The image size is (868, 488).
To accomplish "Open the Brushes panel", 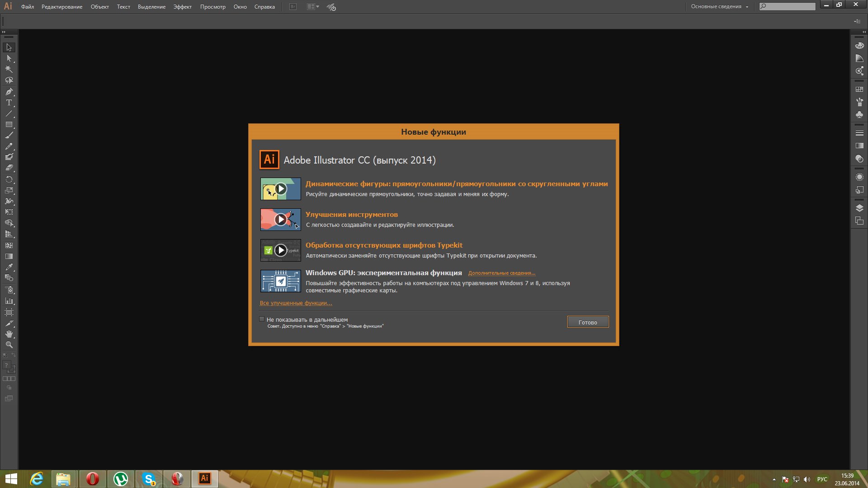I will pos(859,102).
